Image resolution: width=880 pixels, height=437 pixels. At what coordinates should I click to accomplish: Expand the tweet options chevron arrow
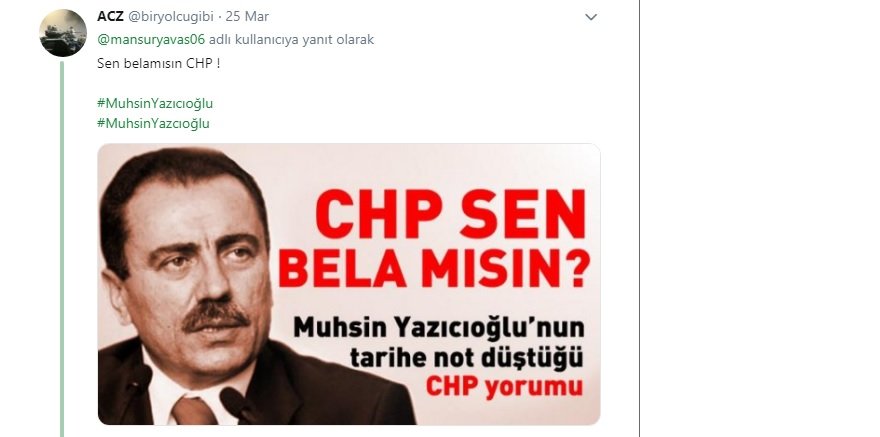(590, 17)
